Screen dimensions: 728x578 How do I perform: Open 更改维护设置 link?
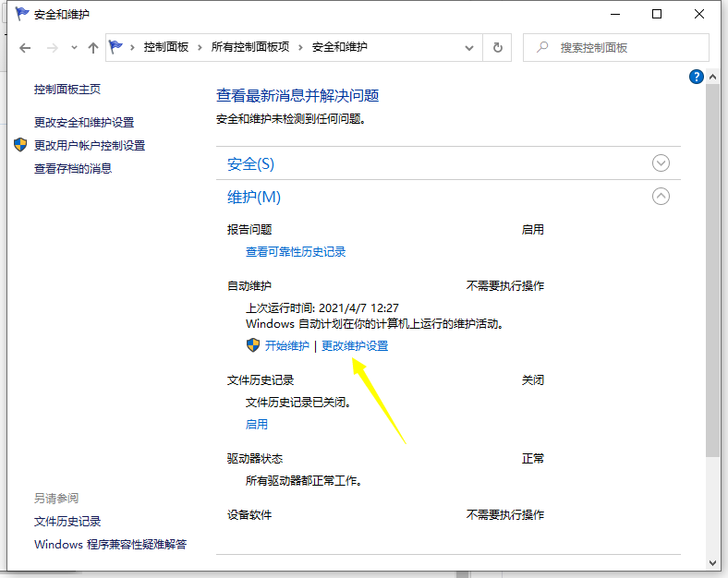[x=355, y=345]
